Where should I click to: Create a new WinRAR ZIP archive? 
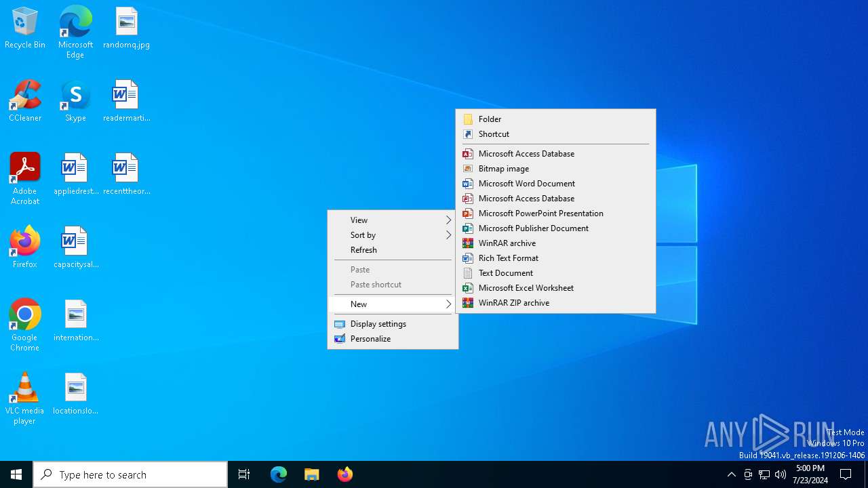pos(555,303)
